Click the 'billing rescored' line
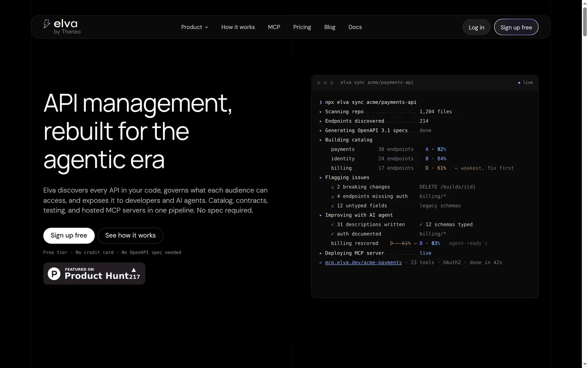This screenshot has height=368, width=588. pos(409,243)
